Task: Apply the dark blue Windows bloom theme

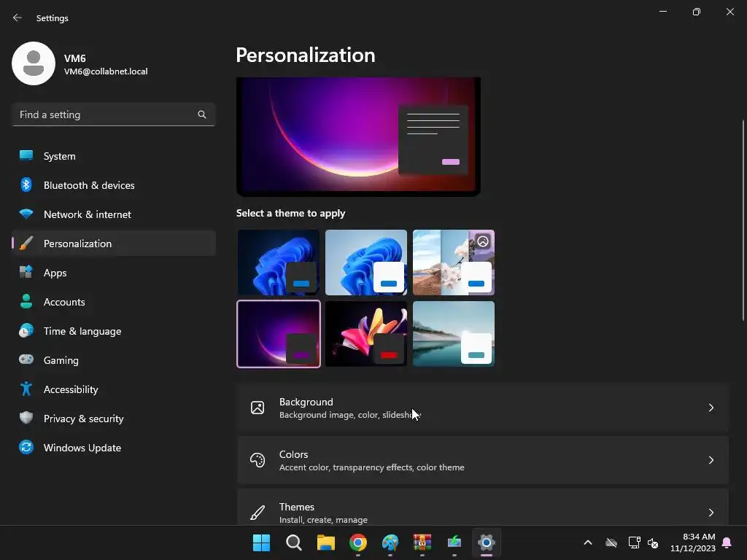Action: tap(279, 262)
